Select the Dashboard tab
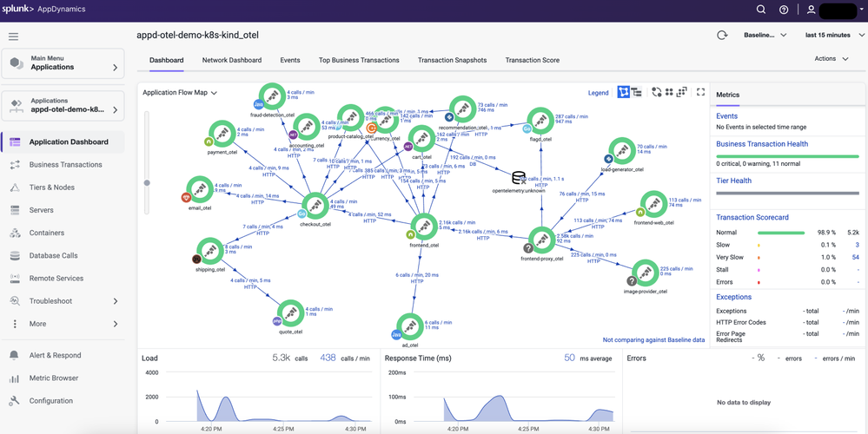 167,60
